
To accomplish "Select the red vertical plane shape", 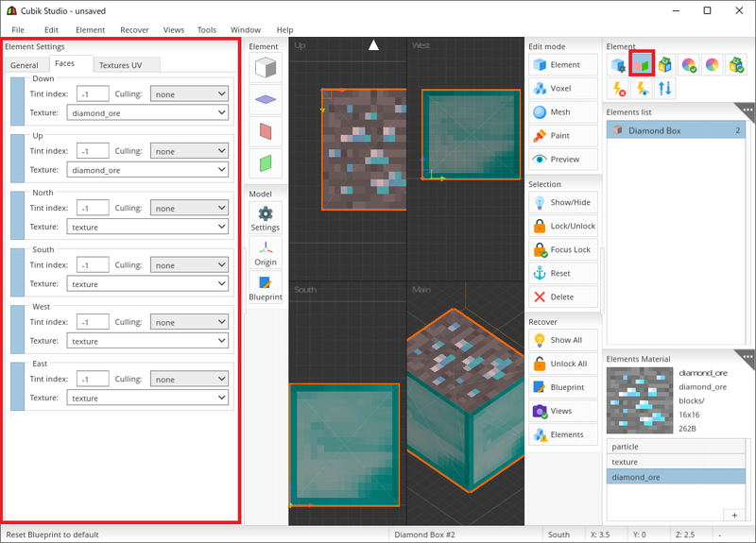I will tap(266, 131).
